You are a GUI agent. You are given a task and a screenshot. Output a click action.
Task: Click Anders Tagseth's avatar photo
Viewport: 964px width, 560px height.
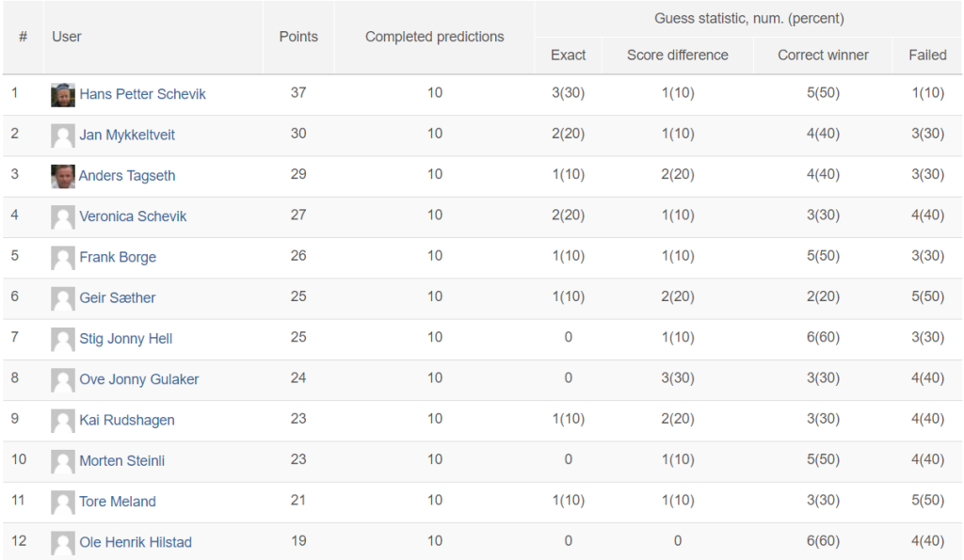coord(63,176)
